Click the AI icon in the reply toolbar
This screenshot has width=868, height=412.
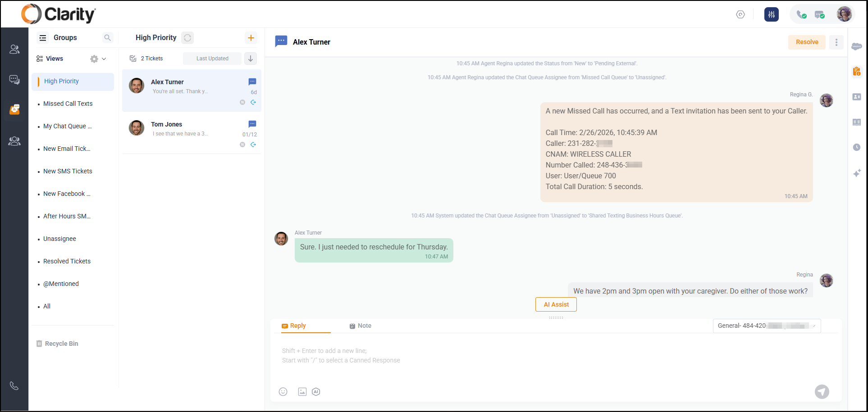(316, 392)
